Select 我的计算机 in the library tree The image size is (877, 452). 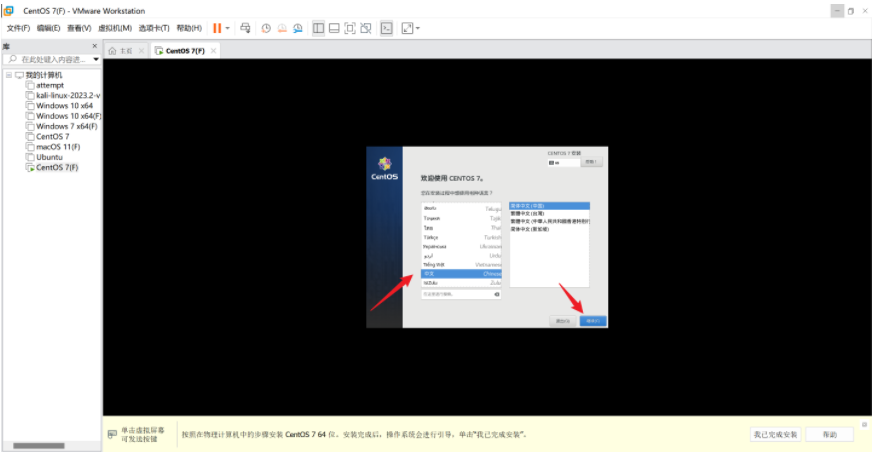click(x=44, y=75)
